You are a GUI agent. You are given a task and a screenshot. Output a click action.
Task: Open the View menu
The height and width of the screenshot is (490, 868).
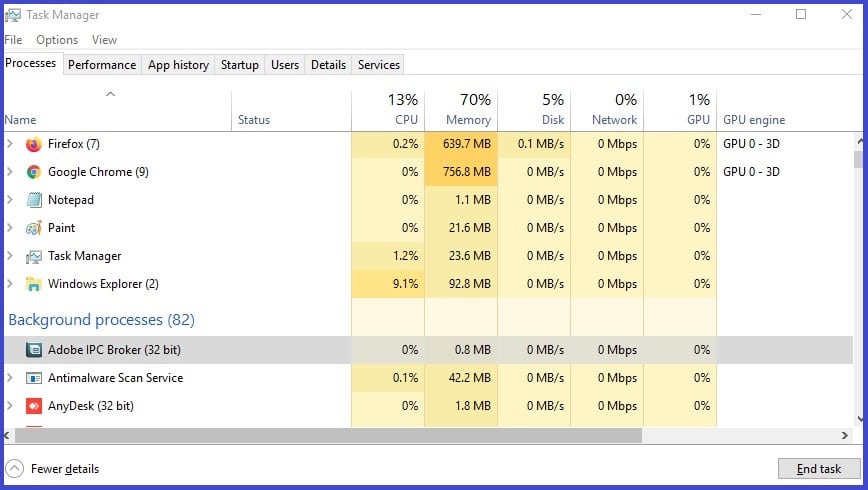coord(104,40)
